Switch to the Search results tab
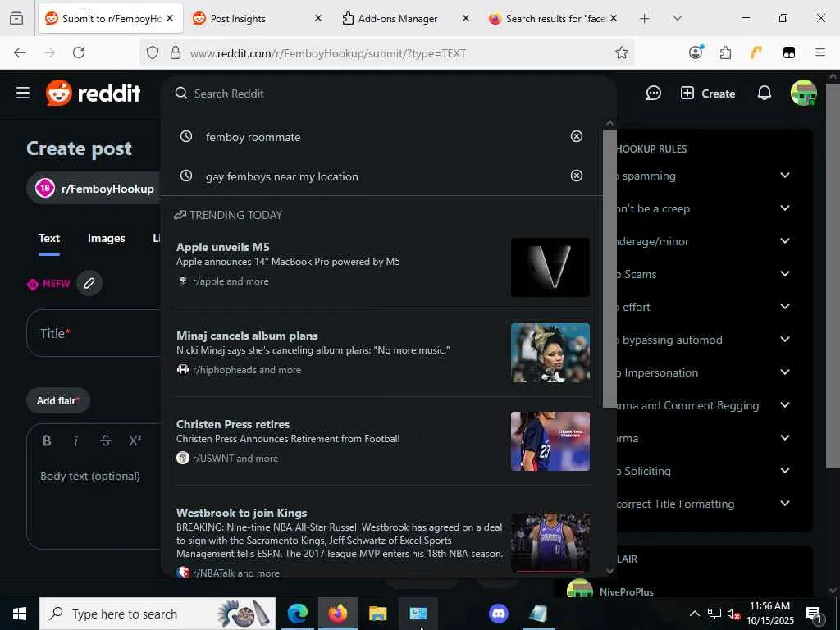 click(x=552, y=18)
